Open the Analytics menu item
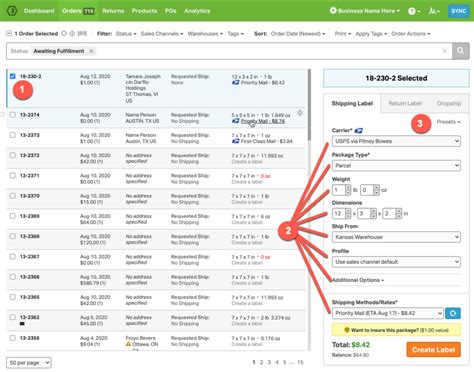474x372 pixels. pyautogui.click(x=197, y=11)
